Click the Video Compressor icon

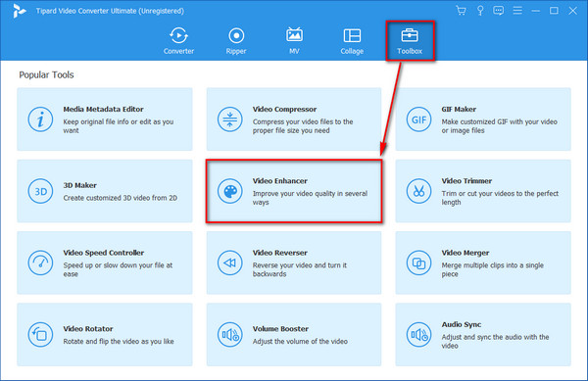click(230, 119)
